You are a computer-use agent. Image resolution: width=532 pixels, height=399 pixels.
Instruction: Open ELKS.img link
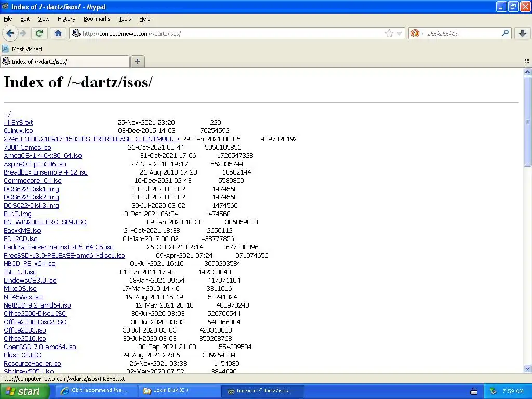click(x=18, y=214)
